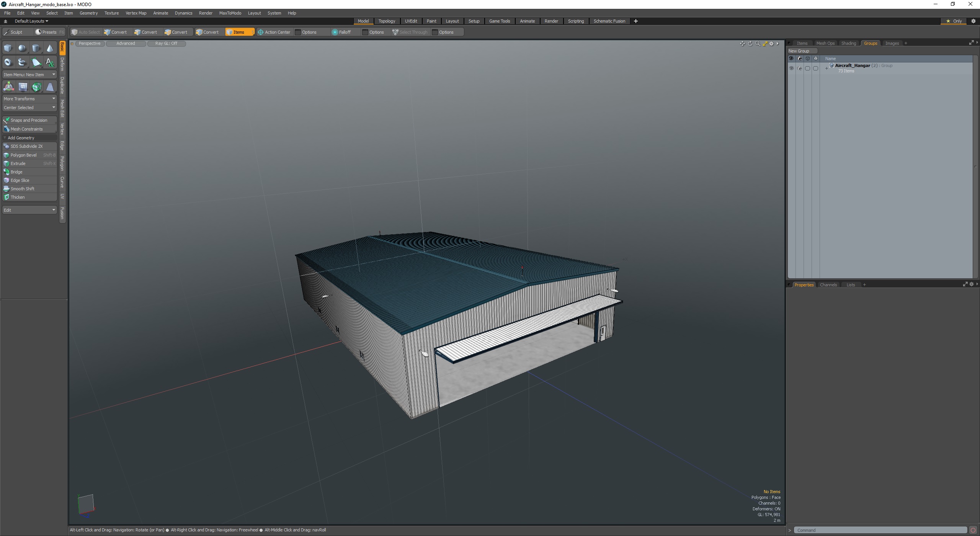The height and width of the screenshot is (536, 980).
Task: Select the Perspective viewport label
Action: [90, 43]
